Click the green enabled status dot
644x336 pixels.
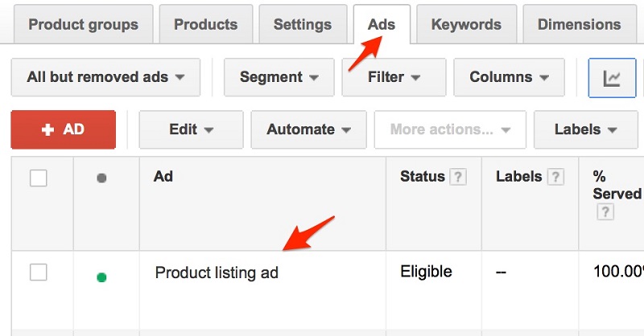(101, 277)
